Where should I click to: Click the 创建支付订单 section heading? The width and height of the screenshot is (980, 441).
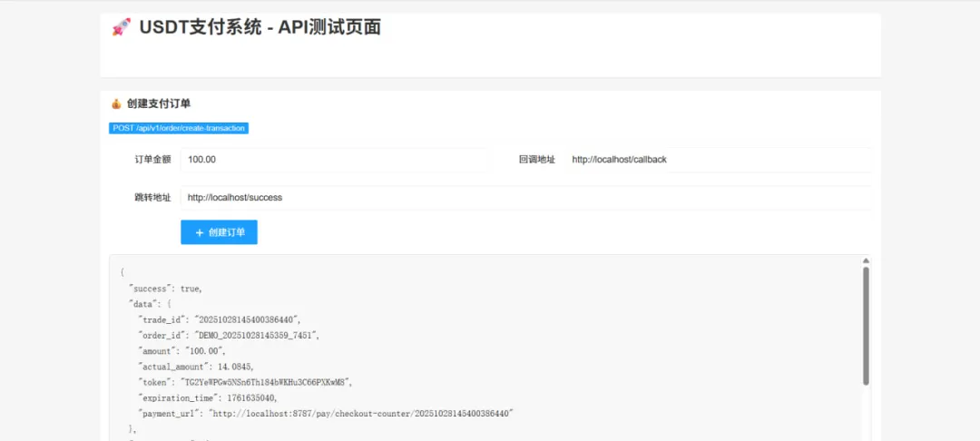pyautogui.click(x=159, y=103)
